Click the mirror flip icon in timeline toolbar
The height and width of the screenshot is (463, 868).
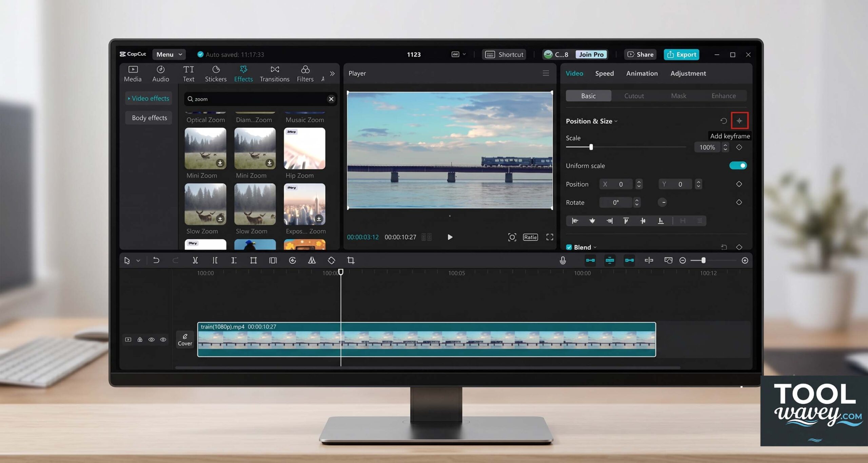pos(312,260)
